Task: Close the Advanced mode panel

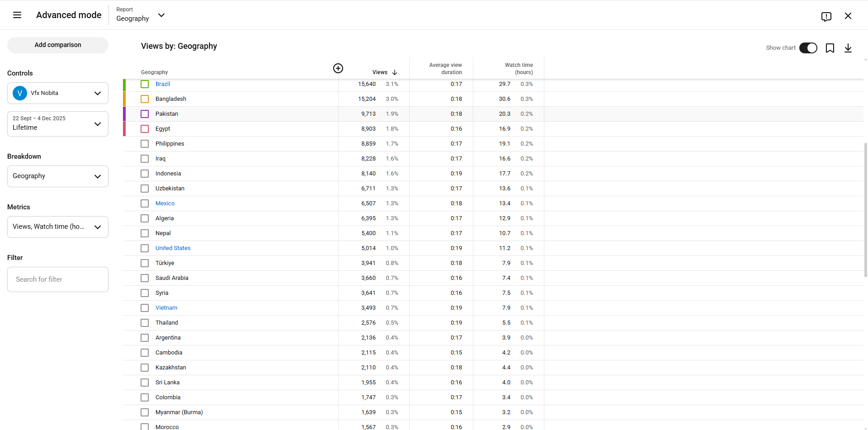Action: click(x=848, y=16)
